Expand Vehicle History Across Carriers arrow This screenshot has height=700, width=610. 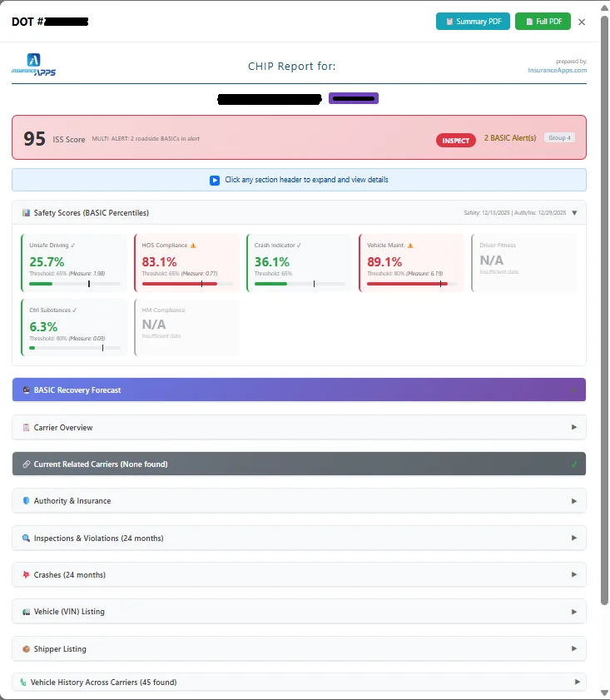pos(578,683)
